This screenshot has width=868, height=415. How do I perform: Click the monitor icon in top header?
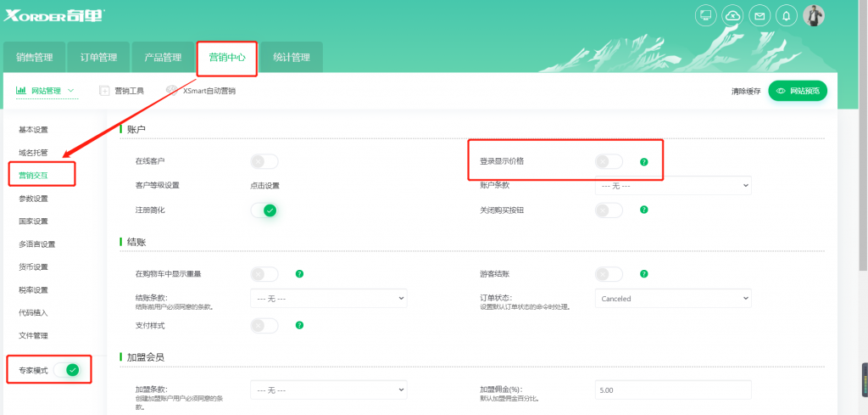[x=706, y=15]
